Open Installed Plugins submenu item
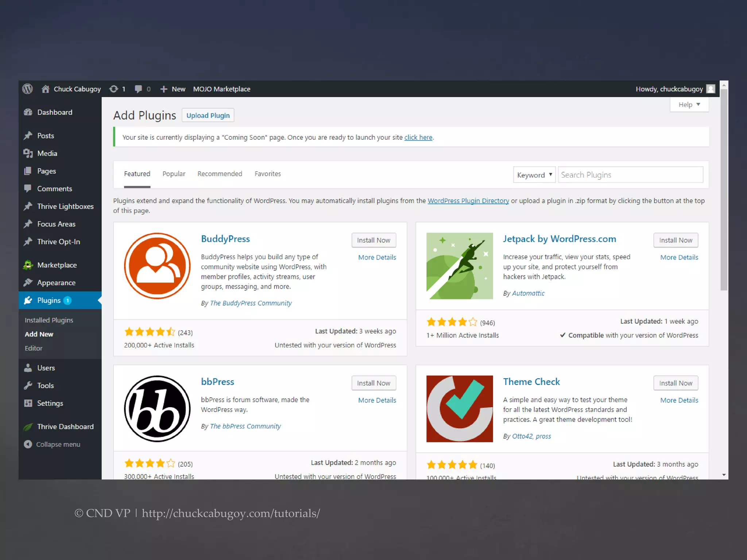Image resolution: width=747 pixels, height=560 pixels. [x=49, y=320]
